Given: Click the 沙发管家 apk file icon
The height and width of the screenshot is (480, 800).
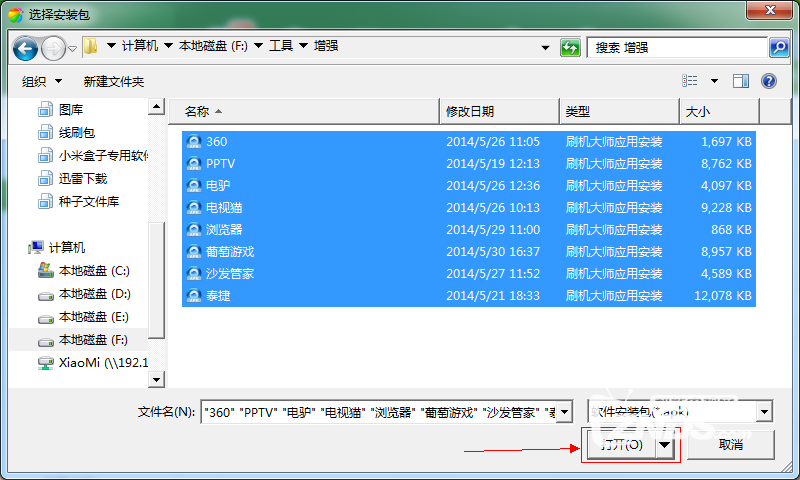Looking at the screenshot, I should click(194, 273).
